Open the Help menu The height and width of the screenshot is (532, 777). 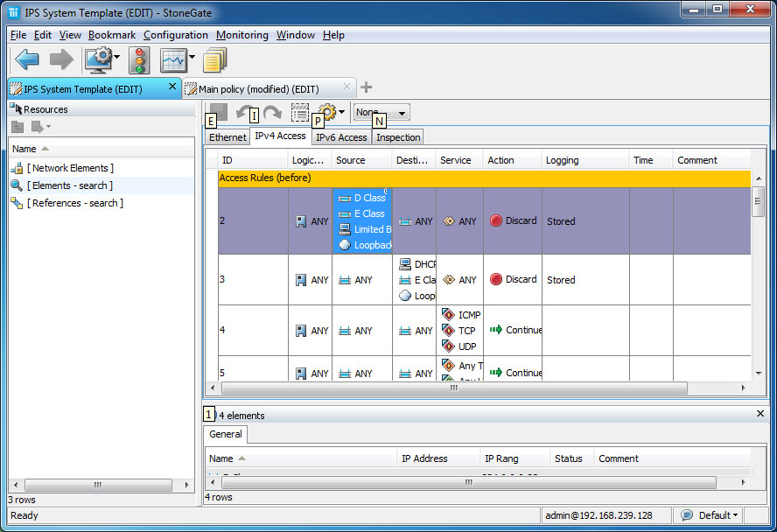[333, 35]
